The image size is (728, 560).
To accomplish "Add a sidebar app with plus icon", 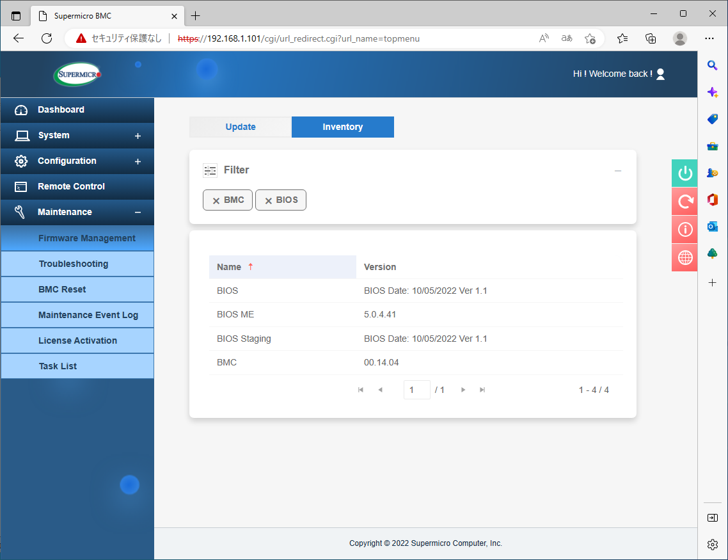I will click(x=713, y=283).
